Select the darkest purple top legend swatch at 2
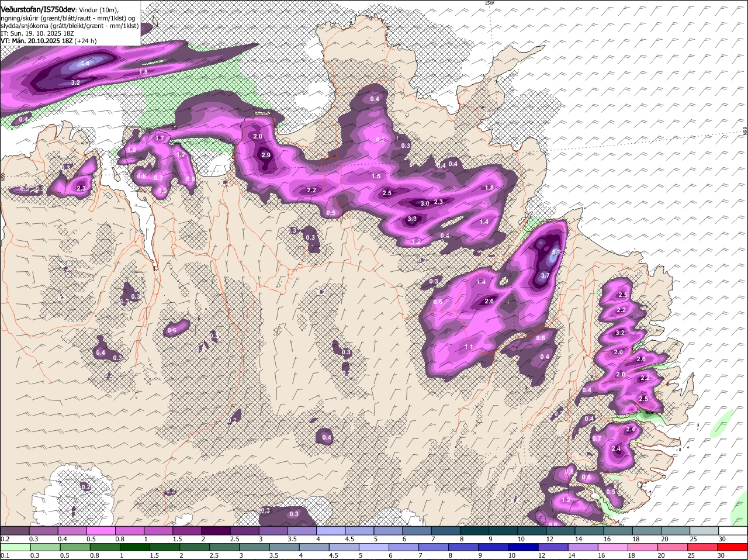Image resolution: width=748 pixels, height=560 pixels. click(216, 530)
